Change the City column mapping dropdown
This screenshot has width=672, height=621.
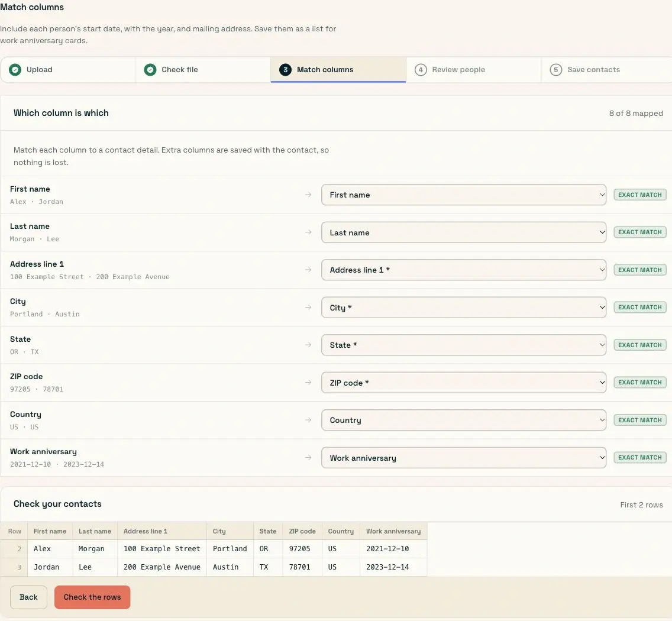[x=464, y=308]
